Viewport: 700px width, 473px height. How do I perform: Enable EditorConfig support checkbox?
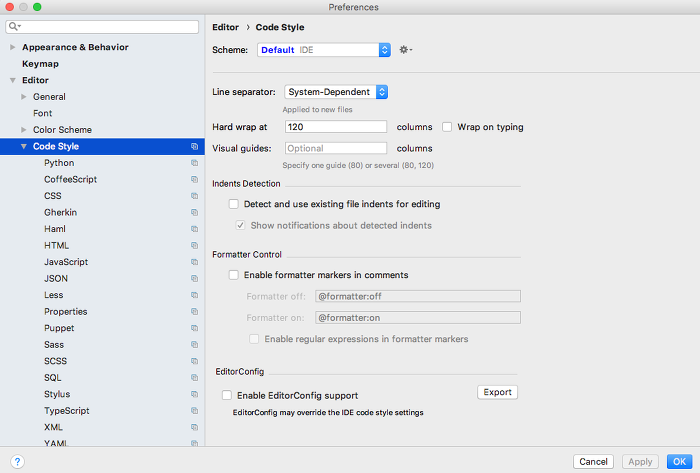227,395
